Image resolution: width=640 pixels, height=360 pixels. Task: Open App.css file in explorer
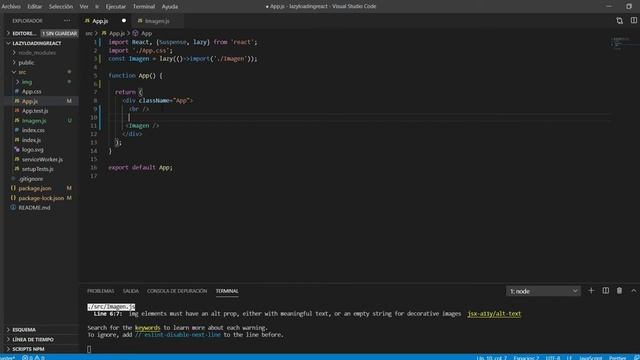click(x=31, y=92)
